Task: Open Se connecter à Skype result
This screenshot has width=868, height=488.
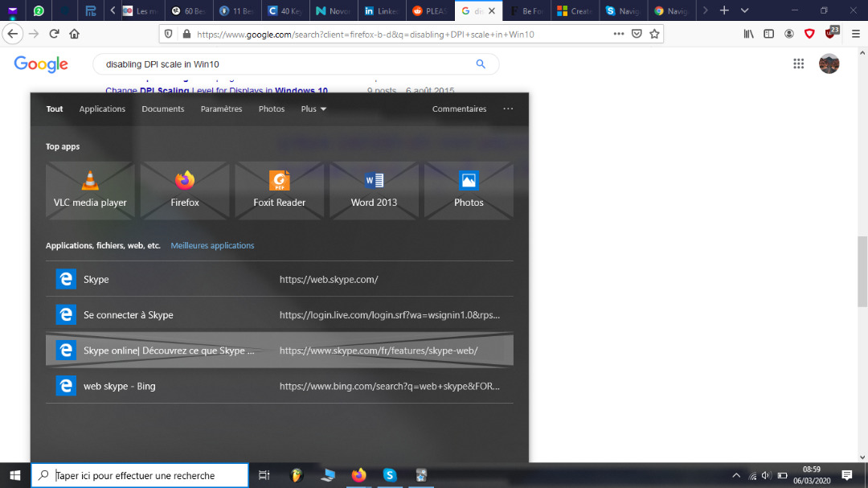Action: [280, 314]
